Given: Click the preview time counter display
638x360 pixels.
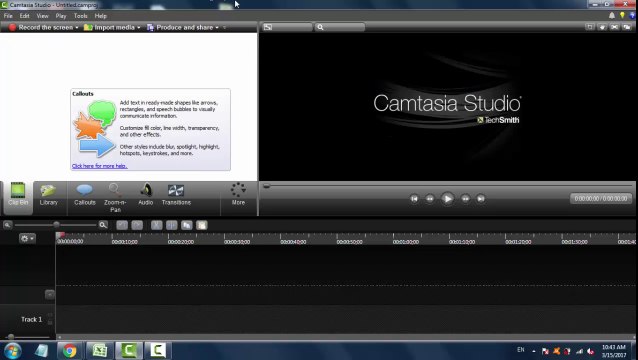Looking at the screenshot, I should point(601,199).
